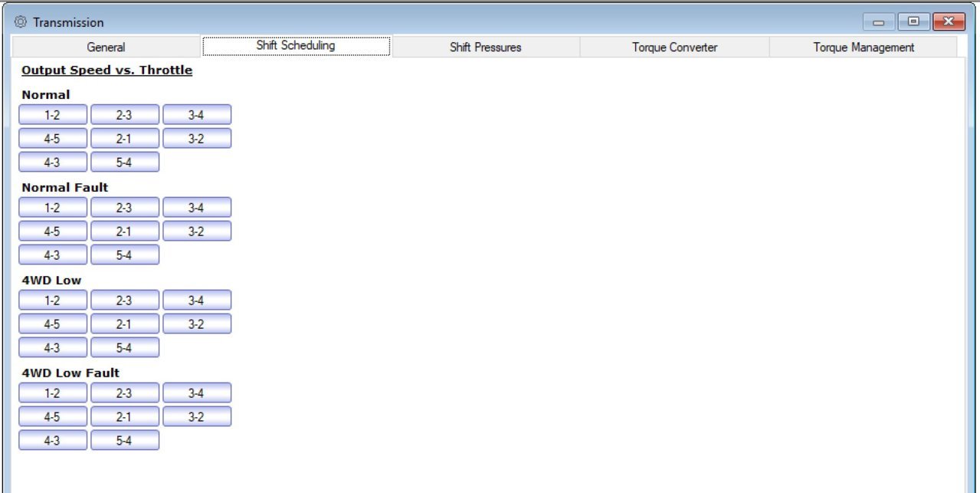
Task: Click 2-3 under Normal Fault
Action: point(125,208)
